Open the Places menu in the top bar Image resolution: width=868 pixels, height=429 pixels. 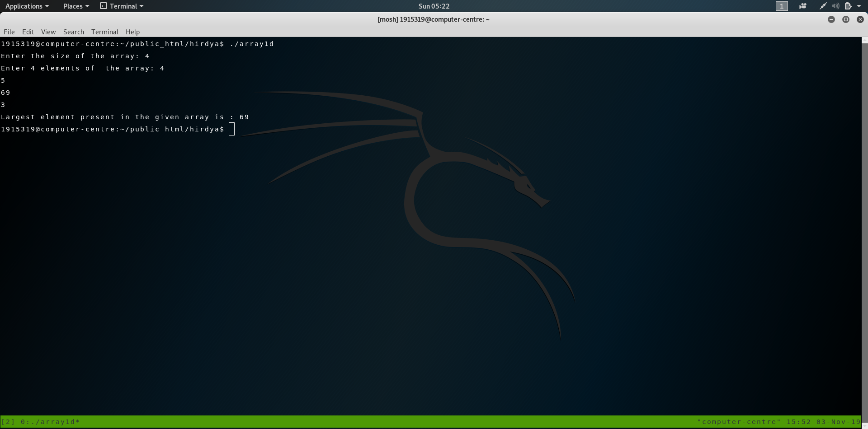[76, 6]
